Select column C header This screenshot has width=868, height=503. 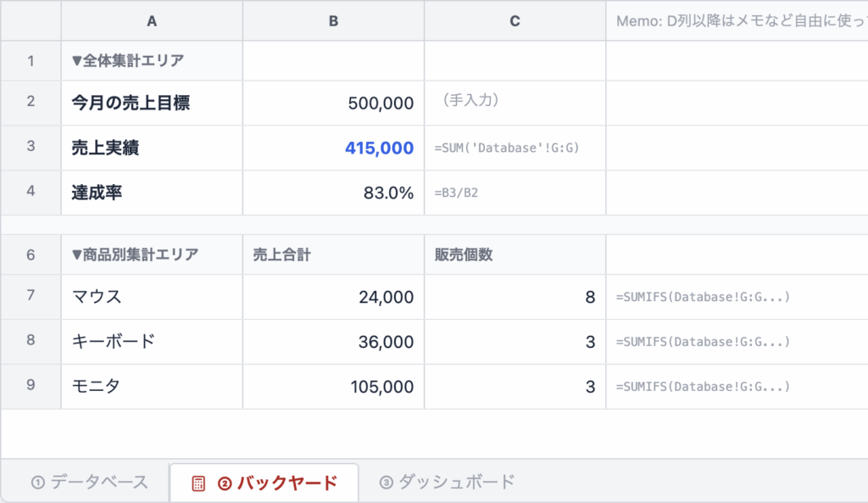515,21
